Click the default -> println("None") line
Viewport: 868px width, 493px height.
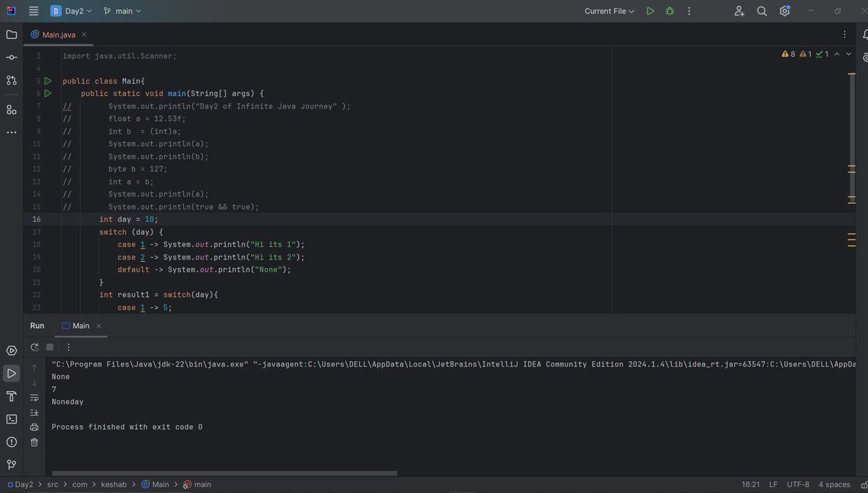pos(204,270)
